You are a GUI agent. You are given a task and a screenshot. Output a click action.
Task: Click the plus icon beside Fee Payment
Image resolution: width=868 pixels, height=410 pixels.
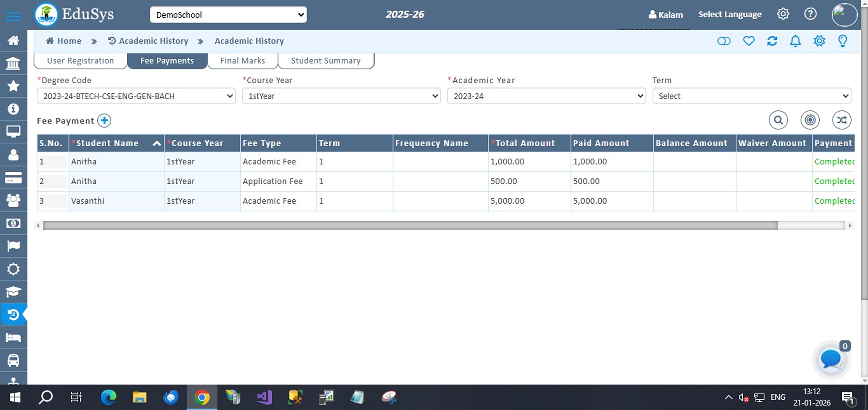(x=104, y=121)
